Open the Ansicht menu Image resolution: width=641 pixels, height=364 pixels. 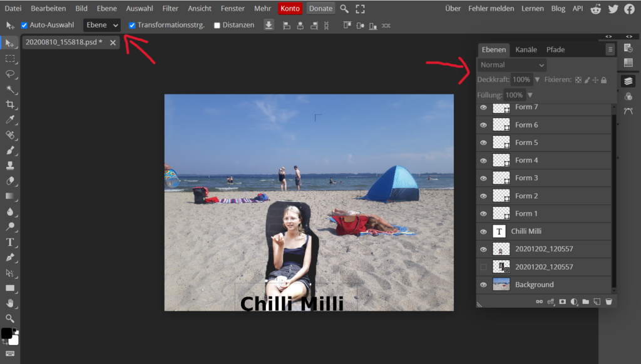click(x=200, y=8)
